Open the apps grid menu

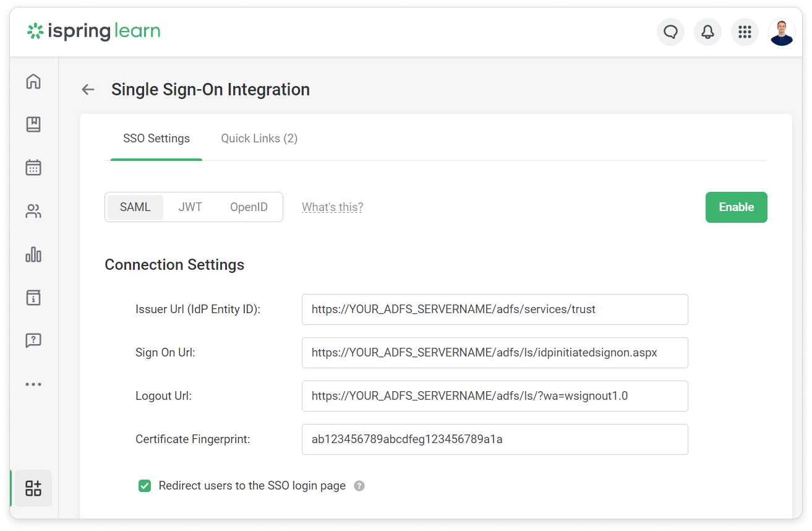click(x=745, y=32)
